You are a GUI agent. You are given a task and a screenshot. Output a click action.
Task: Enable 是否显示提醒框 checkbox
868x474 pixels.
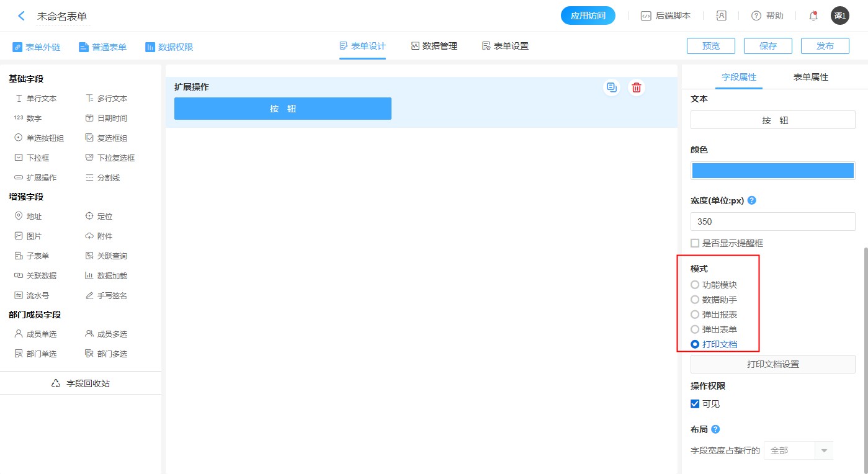tap(694, 243)
